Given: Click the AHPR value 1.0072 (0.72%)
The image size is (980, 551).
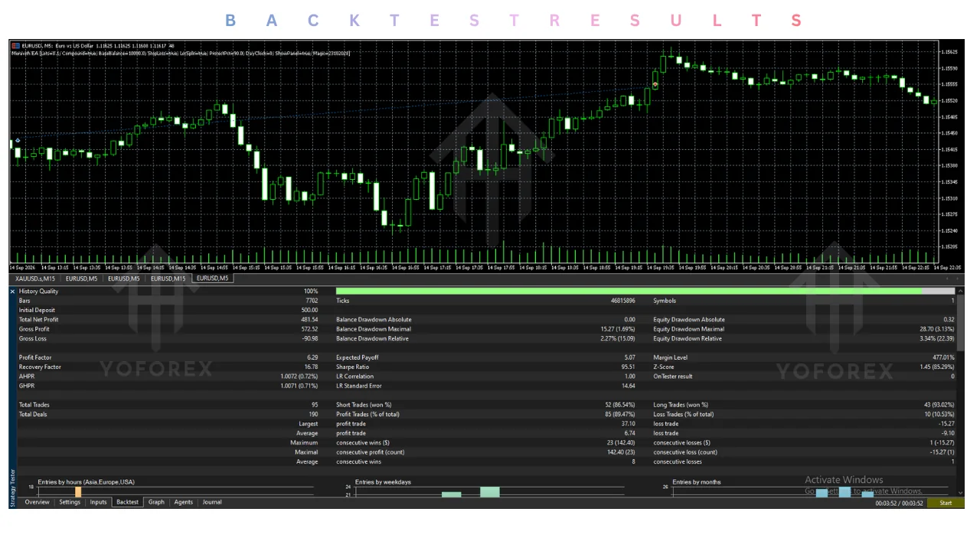Looking at the screenshot, I should coord(299,377).
